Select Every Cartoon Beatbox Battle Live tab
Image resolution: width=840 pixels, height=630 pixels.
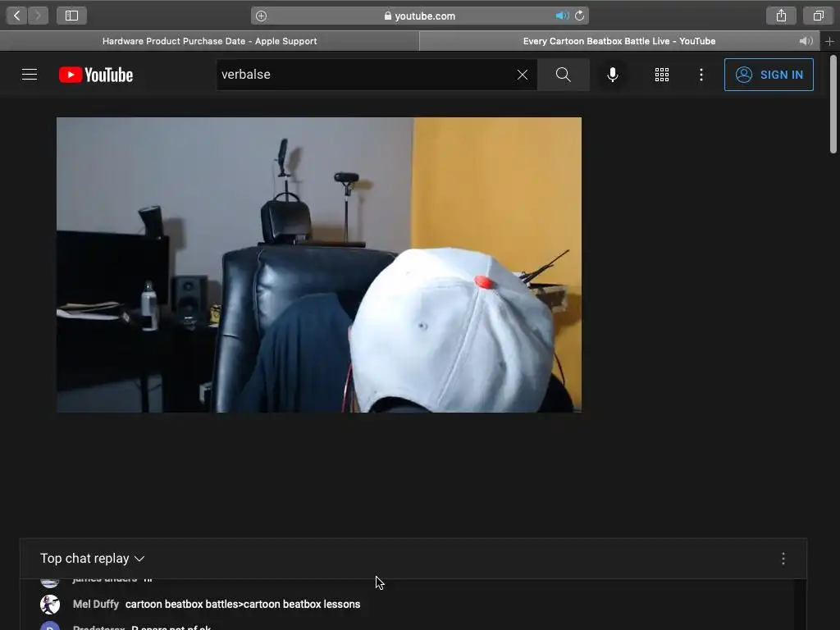pos(619,41)
